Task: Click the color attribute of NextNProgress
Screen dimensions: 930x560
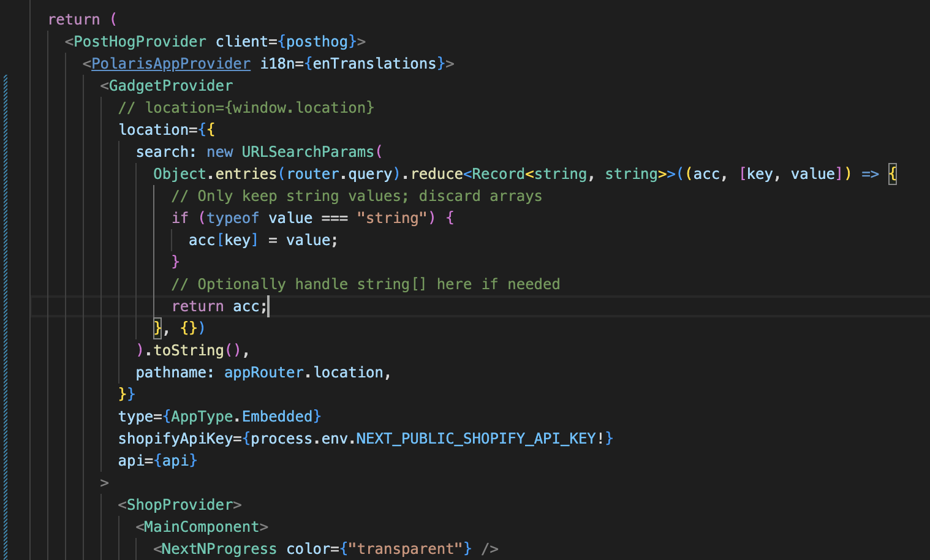Action: 308,549
